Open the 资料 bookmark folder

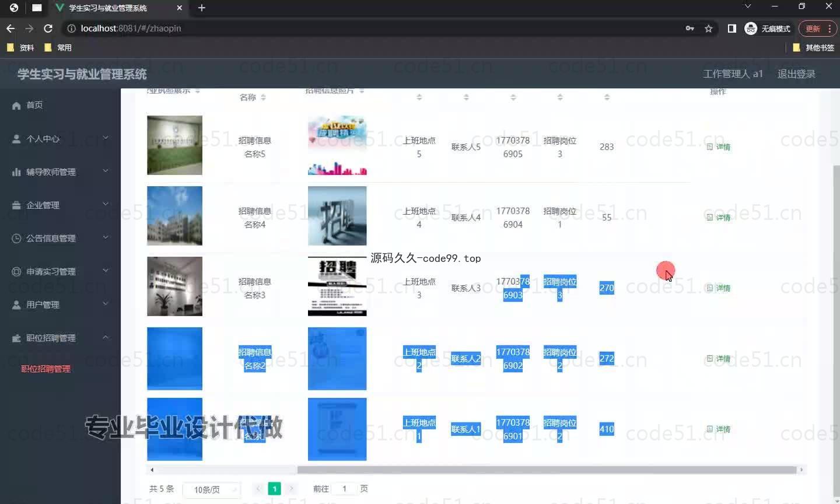pos(20,47)
